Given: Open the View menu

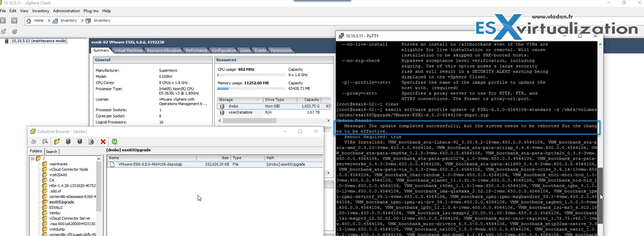Looking at the screenshot, I should [23, 11].
